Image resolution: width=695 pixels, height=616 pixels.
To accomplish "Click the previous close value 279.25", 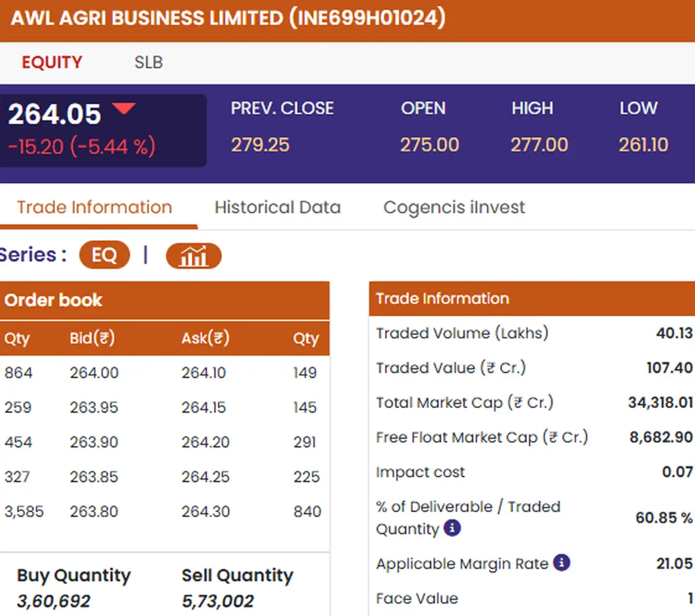I will click(260, 145).
